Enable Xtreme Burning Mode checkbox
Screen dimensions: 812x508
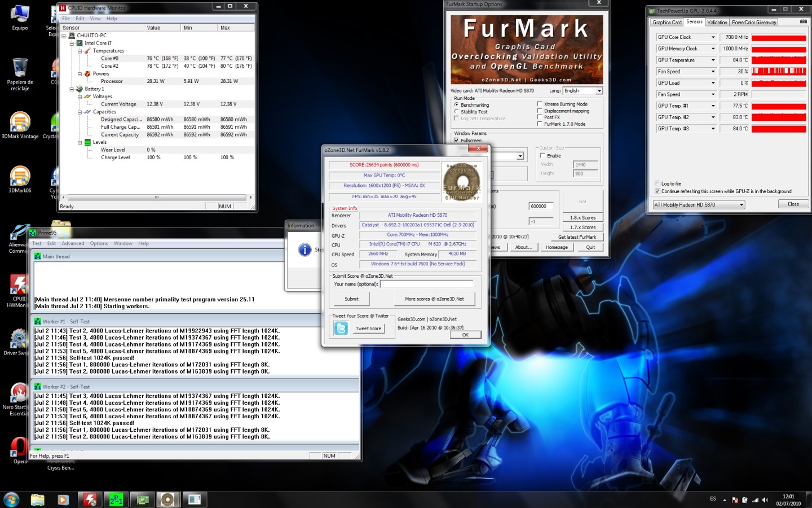click(x=540, y=104)
